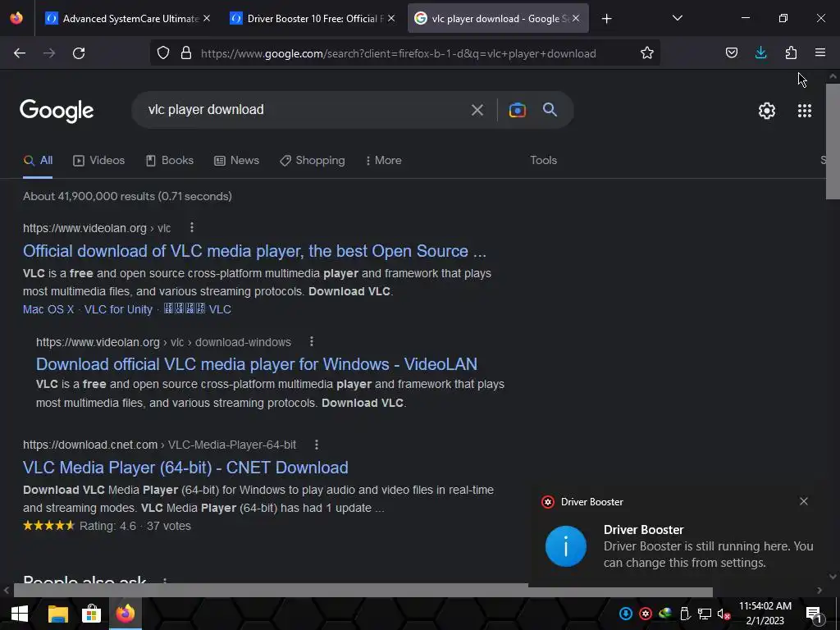Click the vertical page scrollbar thumb
The width and height of the screenshot is (840, 630).
tap(833, 140)
